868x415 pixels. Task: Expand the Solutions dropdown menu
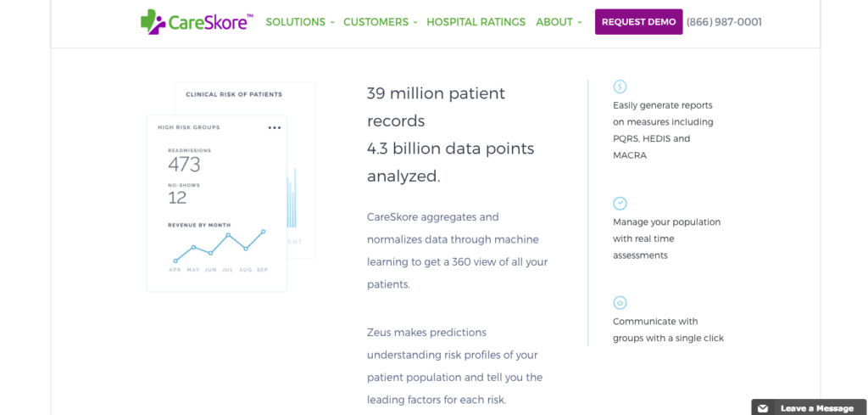(300, 22)
